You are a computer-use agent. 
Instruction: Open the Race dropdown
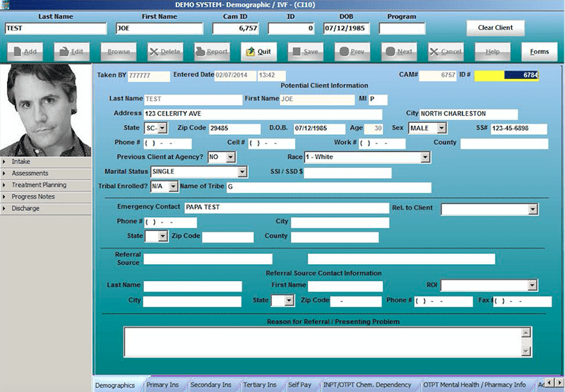click(x=426, y=157)
